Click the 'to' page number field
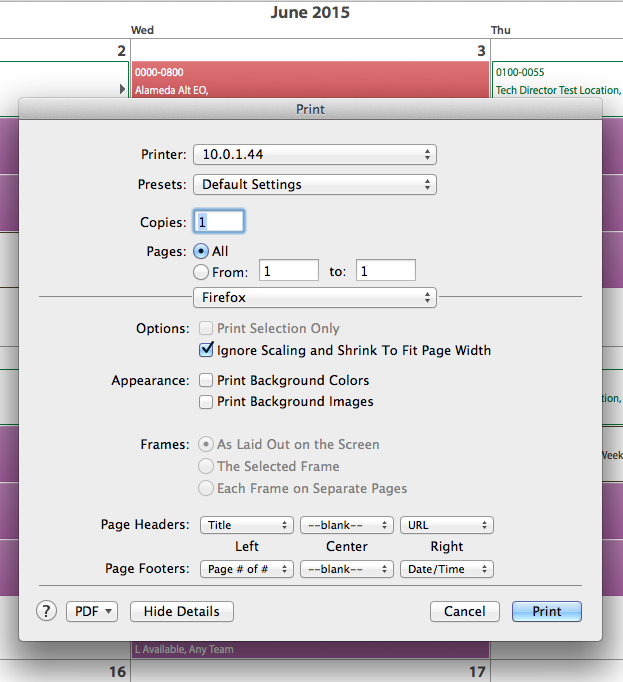The image size is (623, 682). (386, 271)
